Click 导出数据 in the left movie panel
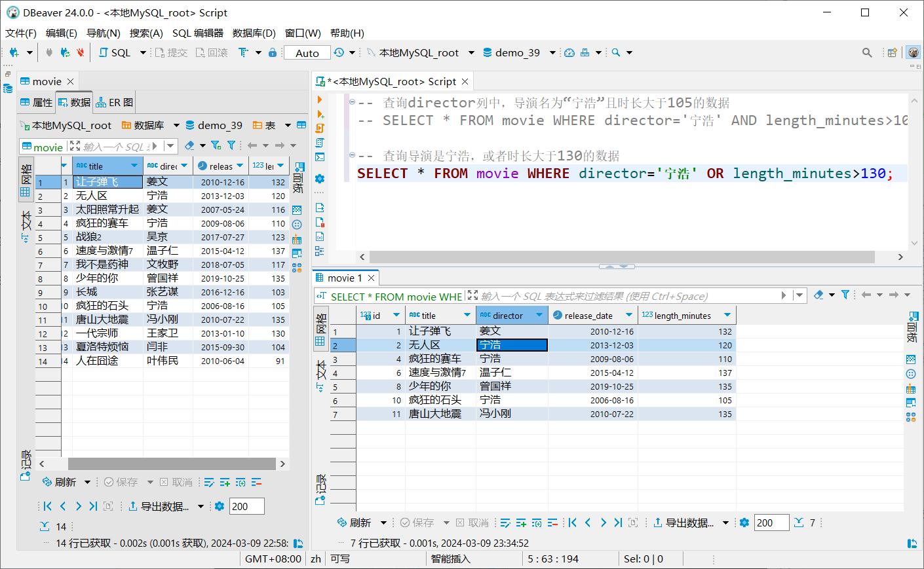Image resolution: width=924 pixels, height=569 pixels. (159, 506)
